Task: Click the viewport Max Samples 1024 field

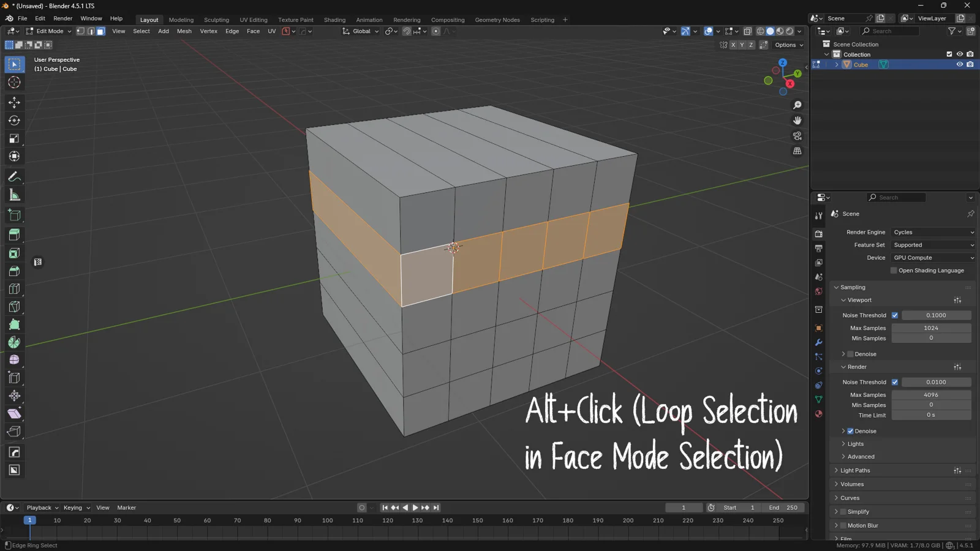Action: (x=931, y=328)
